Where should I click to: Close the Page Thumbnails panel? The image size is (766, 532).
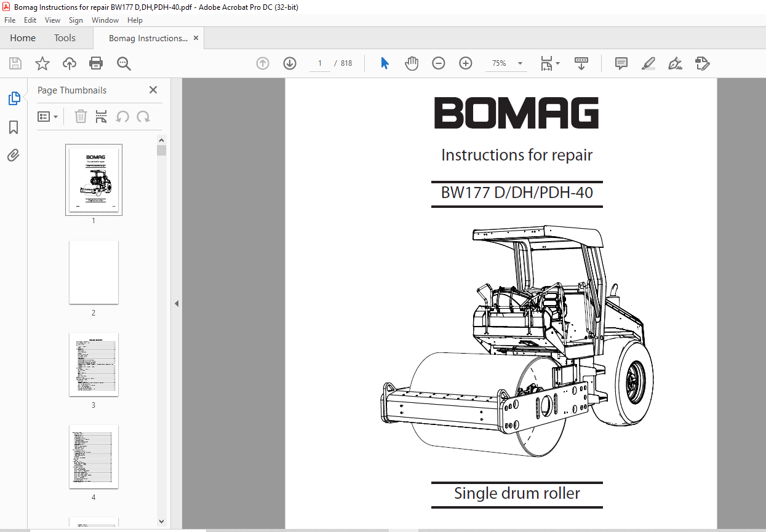(153, 90)
